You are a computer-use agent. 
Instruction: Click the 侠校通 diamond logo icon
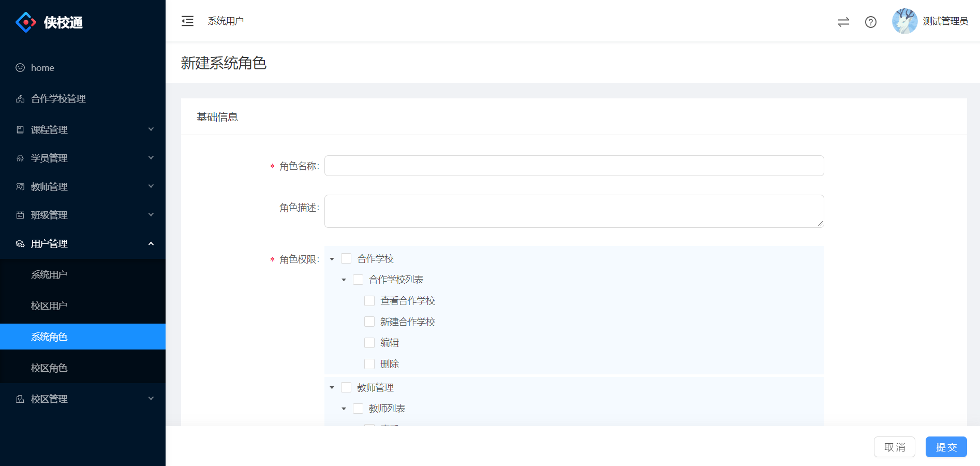(26, 22)
